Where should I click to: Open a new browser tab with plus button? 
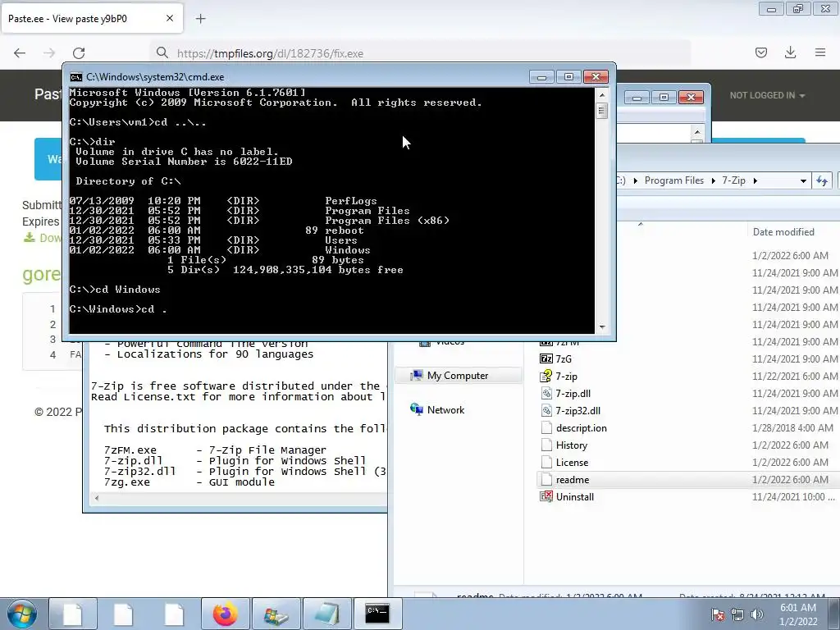(200, 19)
